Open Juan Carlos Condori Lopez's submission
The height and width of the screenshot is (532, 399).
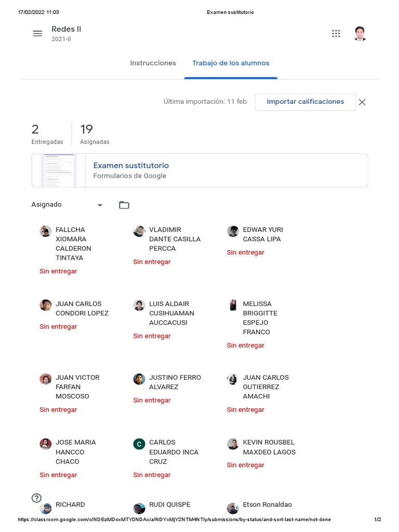[x=82, y=309]
